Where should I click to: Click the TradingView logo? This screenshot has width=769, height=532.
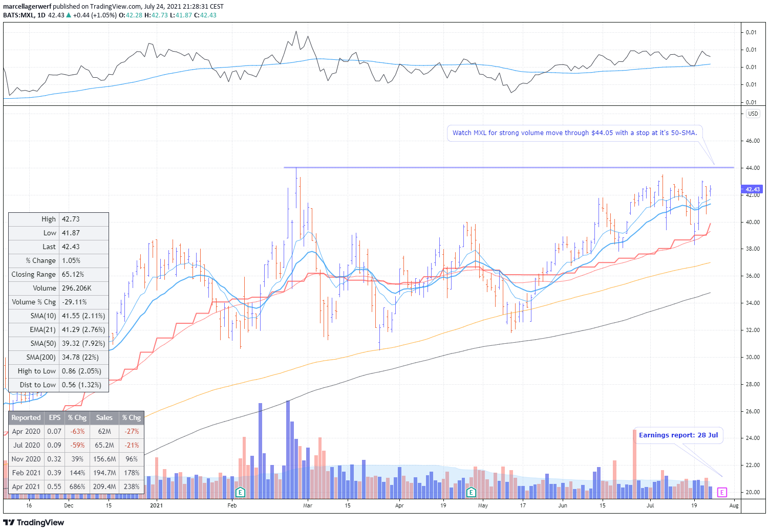pyautogui.click(x=34, y=522)
